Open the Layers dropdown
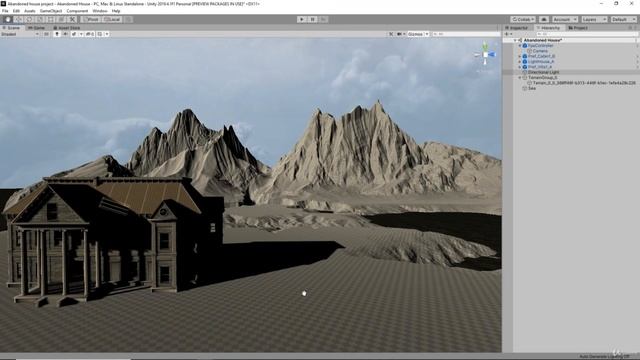This screenshot has width=640, height=360. [594, 19]
